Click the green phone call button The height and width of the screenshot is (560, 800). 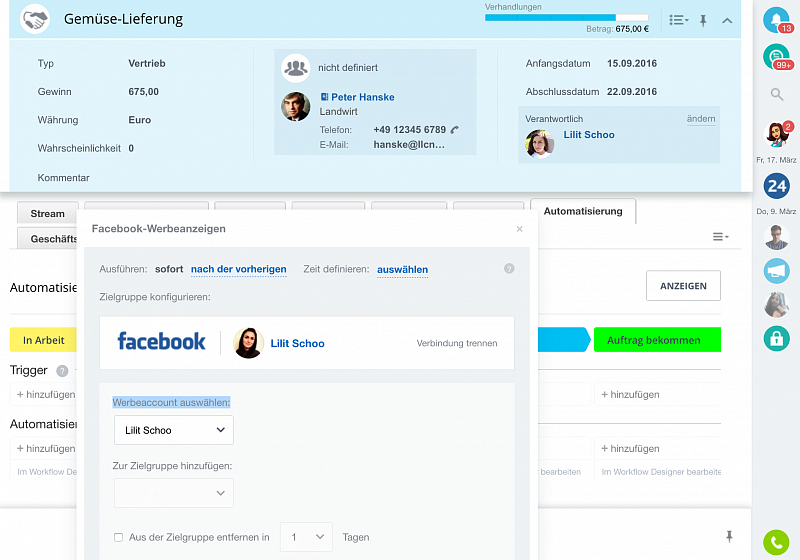pos(776,542)
